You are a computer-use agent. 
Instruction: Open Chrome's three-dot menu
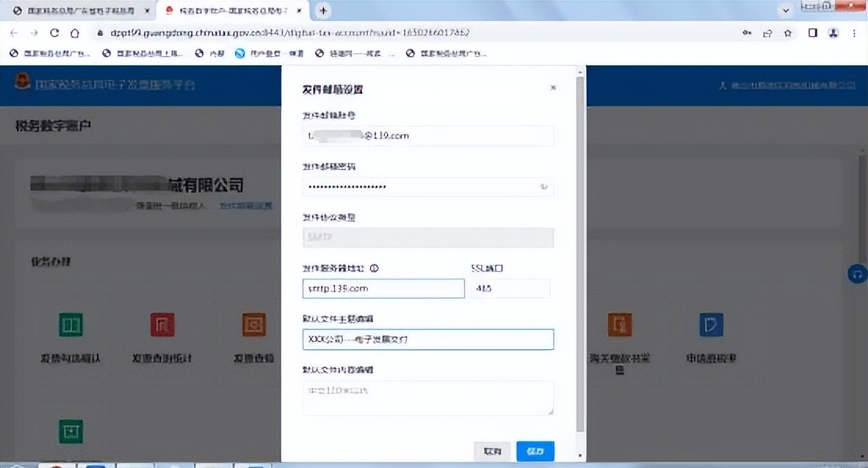[855, 34]
